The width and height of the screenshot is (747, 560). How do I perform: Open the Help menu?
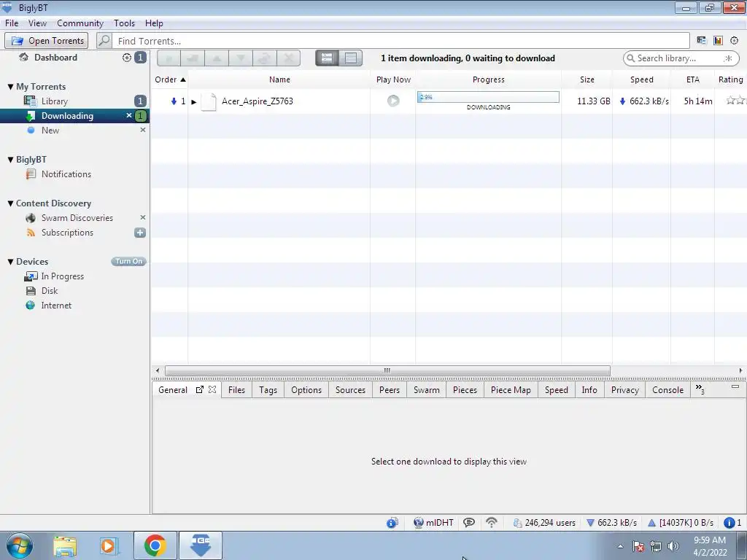coord(154,23)
